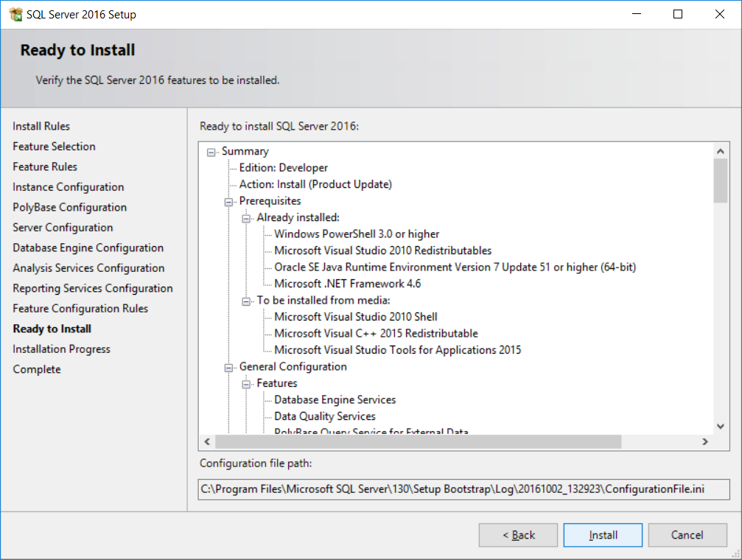Image resolution: width=742 pixels, height=560 pixels.
Task: Select Database Engine Services feature row
Action: [x=335, y=400]
